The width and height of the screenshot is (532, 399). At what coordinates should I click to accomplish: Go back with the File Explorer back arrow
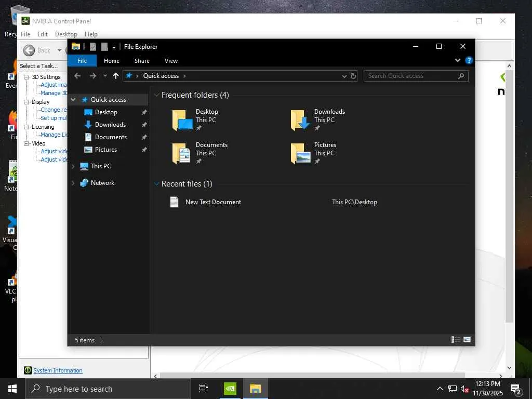77,76
